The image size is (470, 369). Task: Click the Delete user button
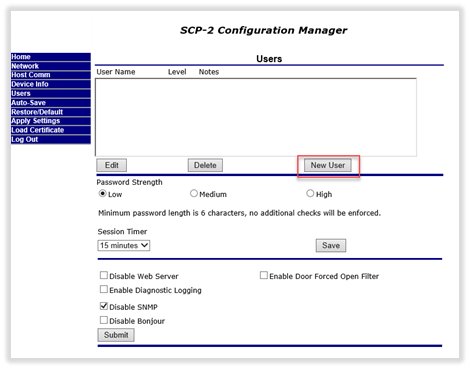point(205,165)
